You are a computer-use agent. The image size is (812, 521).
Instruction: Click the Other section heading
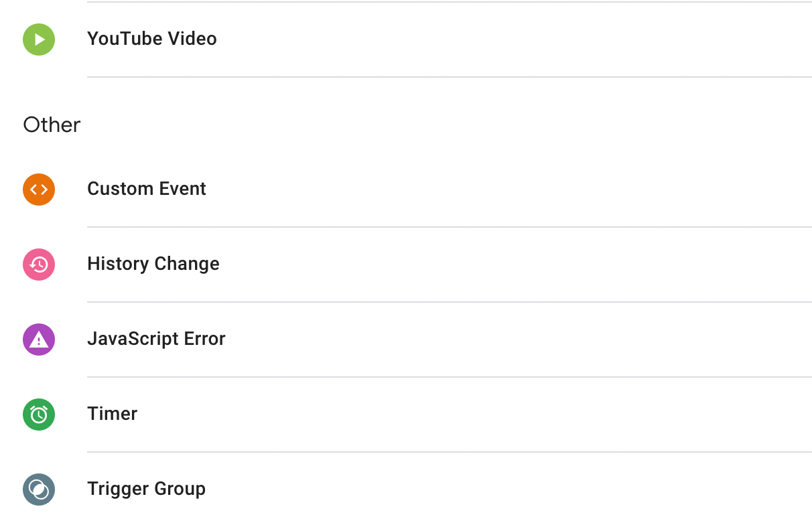coord(52,125)
